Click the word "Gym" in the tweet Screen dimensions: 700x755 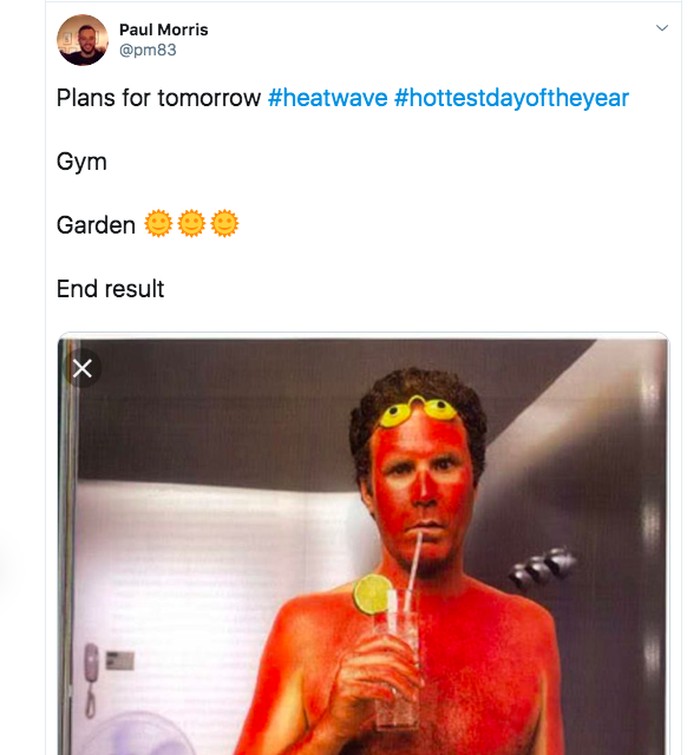[81, 161]
